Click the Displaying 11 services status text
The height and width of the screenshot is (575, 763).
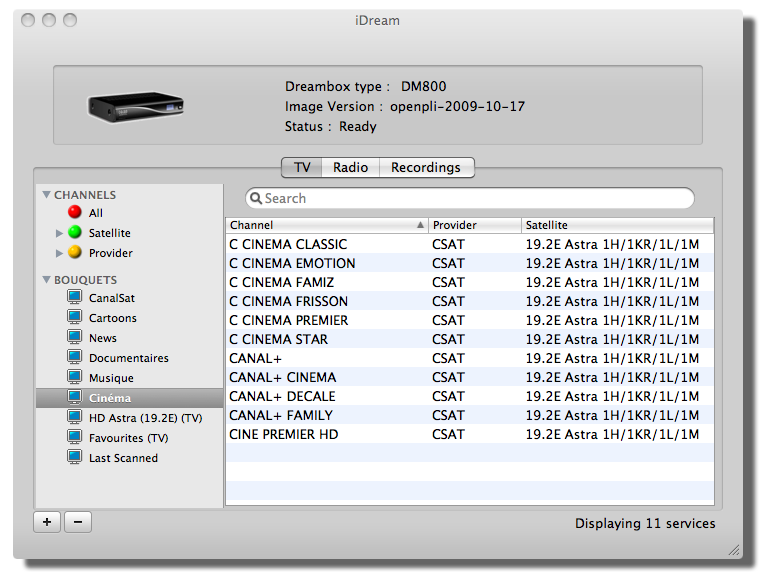pos(645,523)
